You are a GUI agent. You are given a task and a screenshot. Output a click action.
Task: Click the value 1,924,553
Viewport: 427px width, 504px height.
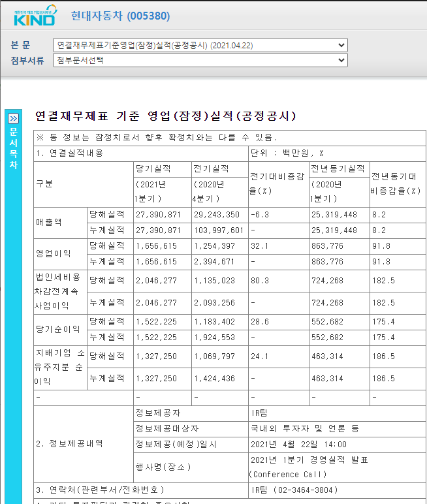[x=214, y=338]
